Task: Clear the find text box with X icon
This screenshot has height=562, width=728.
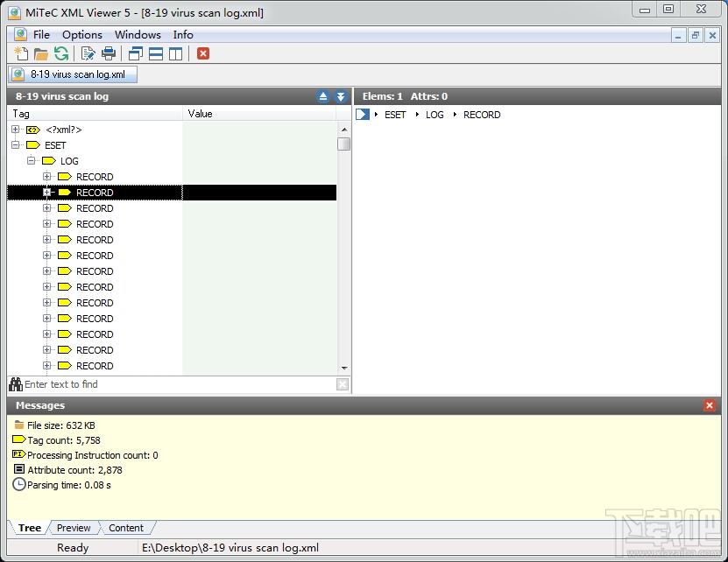Action: pos(343,384)
